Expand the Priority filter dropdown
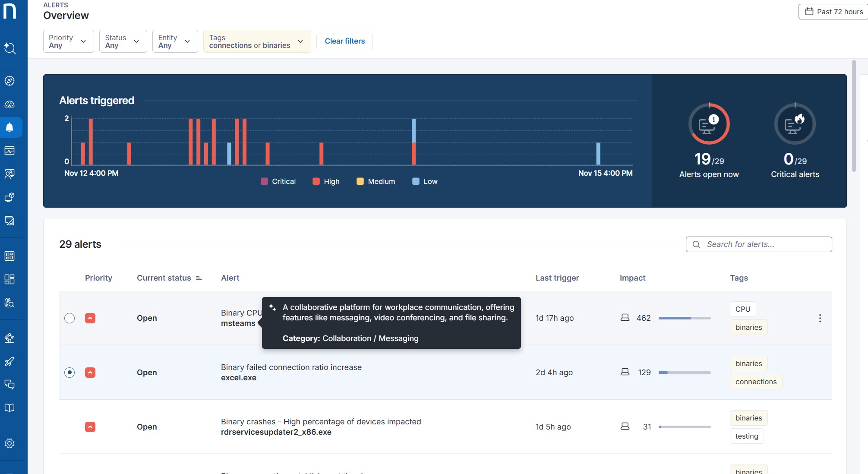The height and width of the screenshot is (474, 868). click(x=68, y=41)
